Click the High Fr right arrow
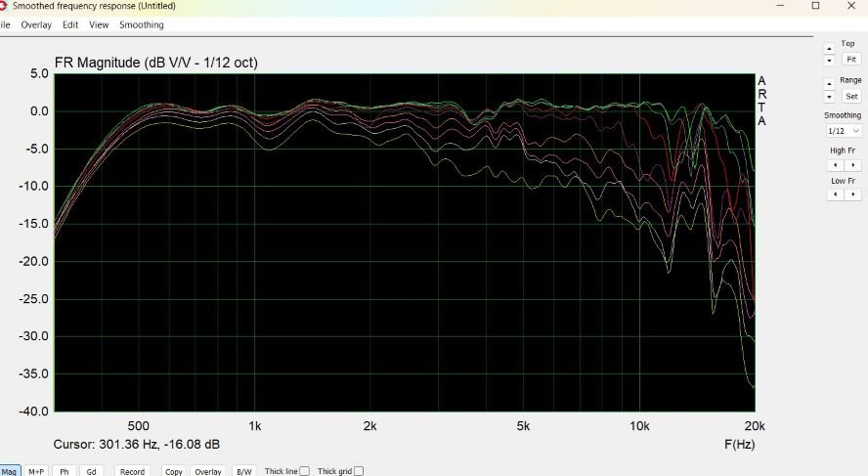Viewport: 868px width, 476px height. (x=852, y=165)
